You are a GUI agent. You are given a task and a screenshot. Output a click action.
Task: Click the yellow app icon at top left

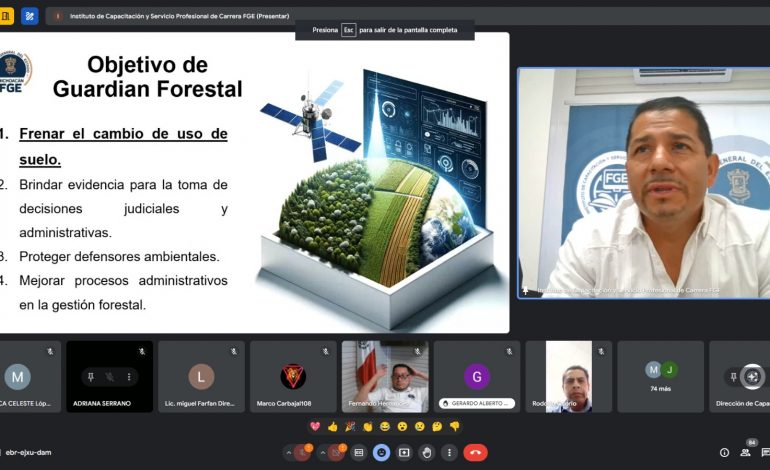coord(6,16)
